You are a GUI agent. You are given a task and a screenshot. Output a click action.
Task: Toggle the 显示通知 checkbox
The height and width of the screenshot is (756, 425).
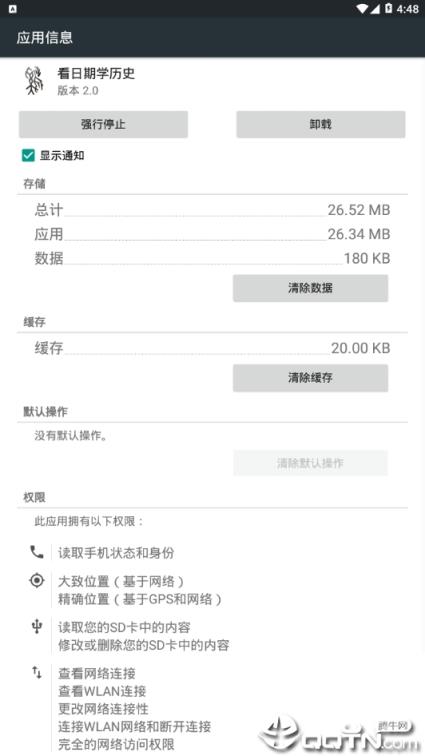pyautogui.click(x=28, y=155)
